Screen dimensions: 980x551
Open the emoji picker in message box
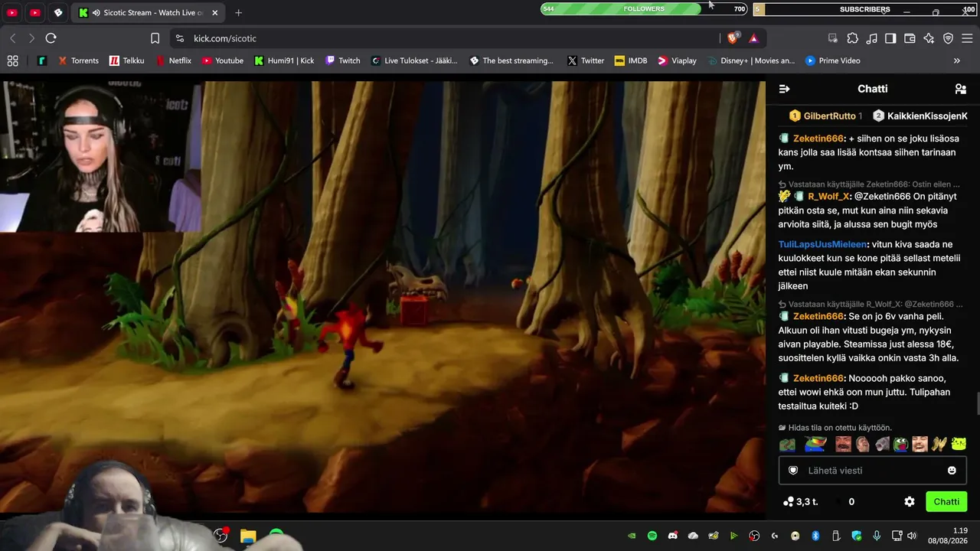952,471
